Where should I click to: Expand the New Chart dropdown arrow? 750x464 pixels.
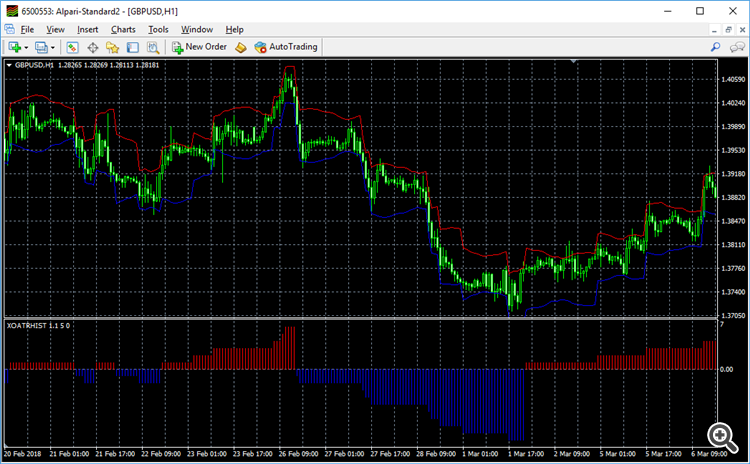point(26,47)
